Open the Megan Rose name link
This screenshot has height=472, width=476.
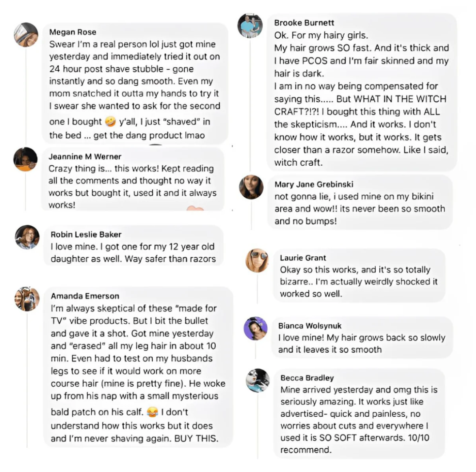pyautogui.click(x=73, y=32)
